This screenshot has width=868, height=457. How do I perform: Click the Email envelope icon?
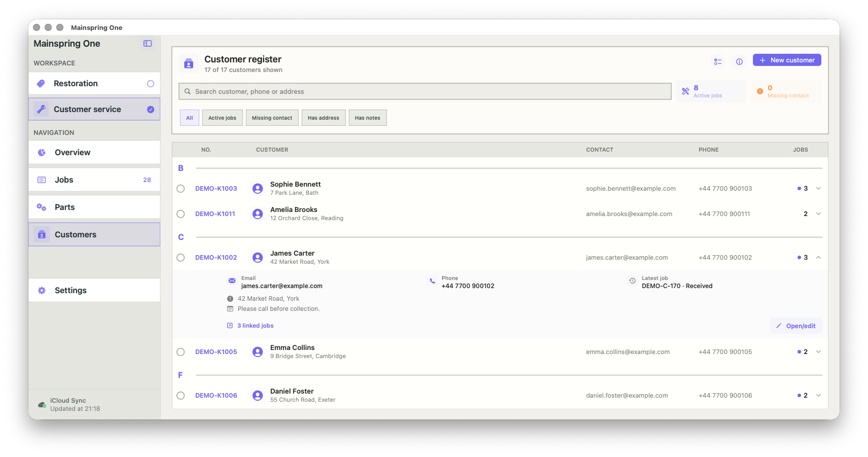(x=232, y=280)
